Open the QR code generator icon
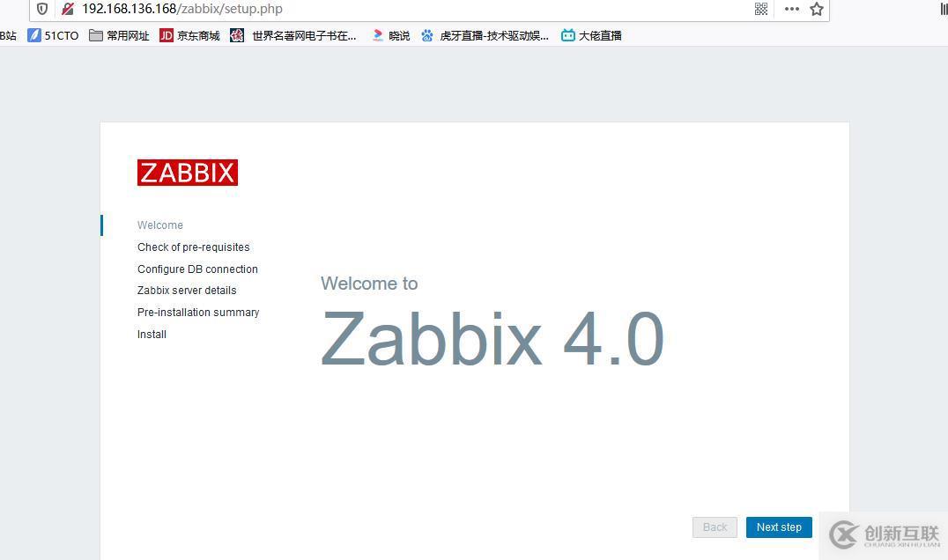This screenshot has width=948, height=560. pyautogui.click(x=760, y=9)
